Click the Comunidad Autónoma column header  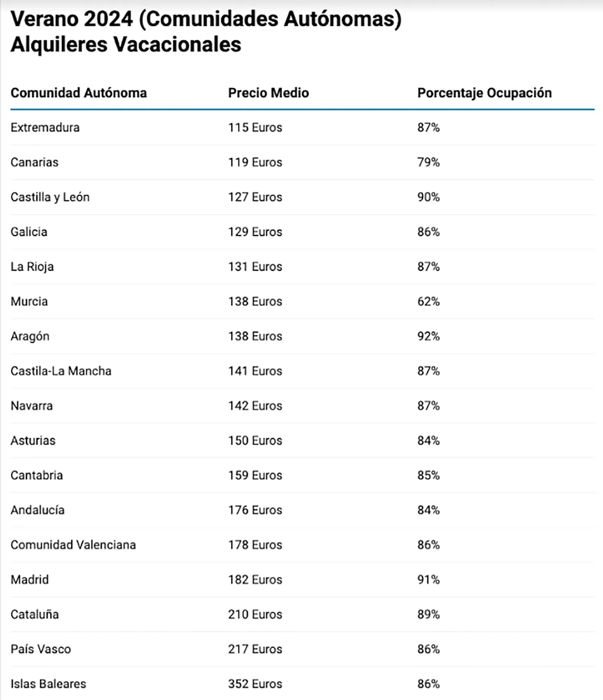click(78, 93)
